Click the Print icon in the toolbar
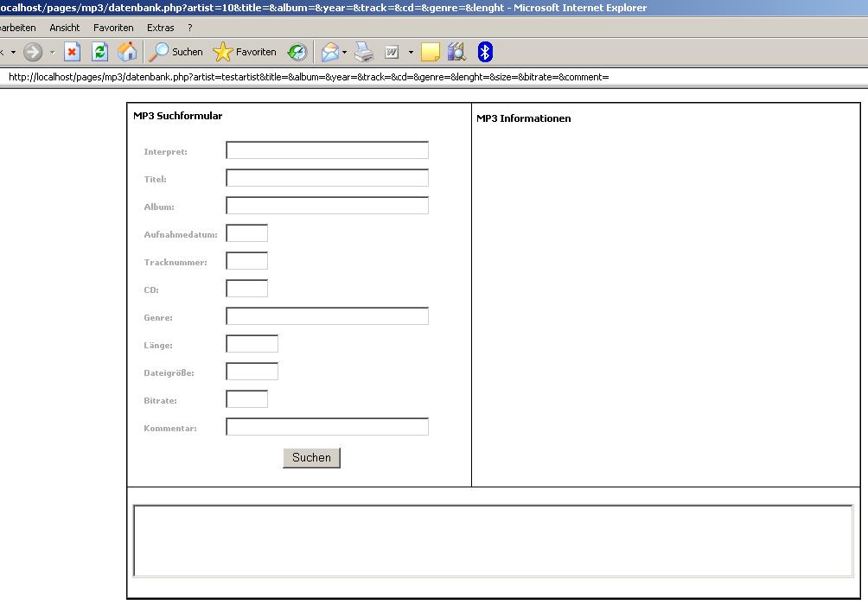The image size is (868, 611). (x=364, y=52)
